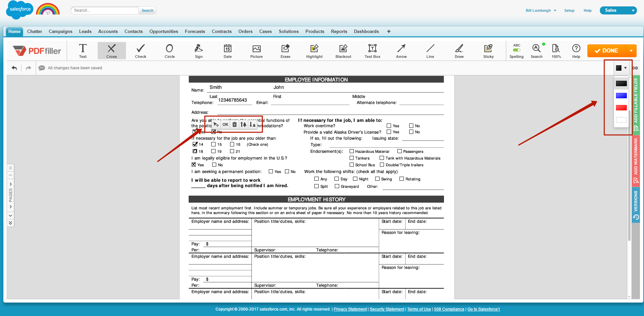The height and width of the screenshot is (316, 644).
Task: Jump to the first page
Action: click(10, 168)
